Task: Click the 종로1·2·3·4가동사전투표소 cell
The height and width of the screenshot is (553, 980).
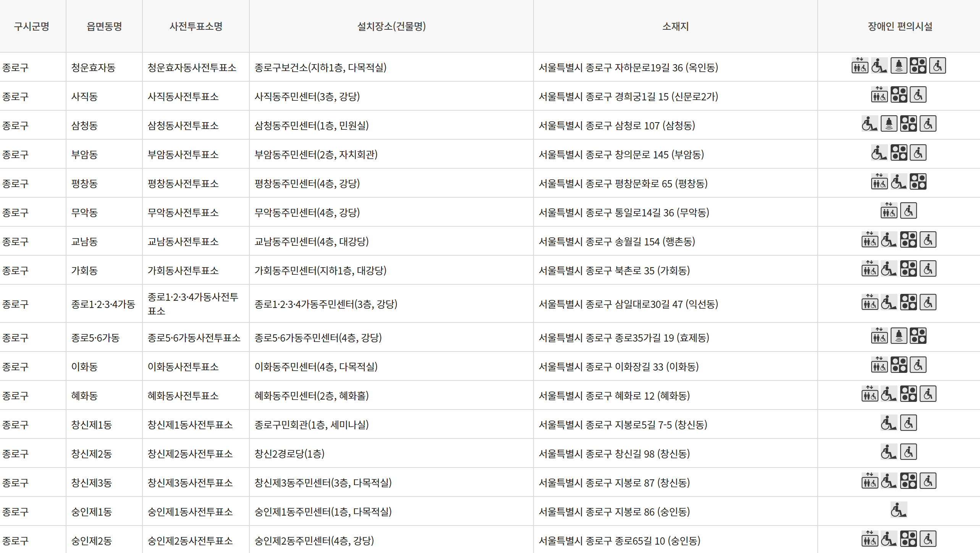Action: point(193,303)
